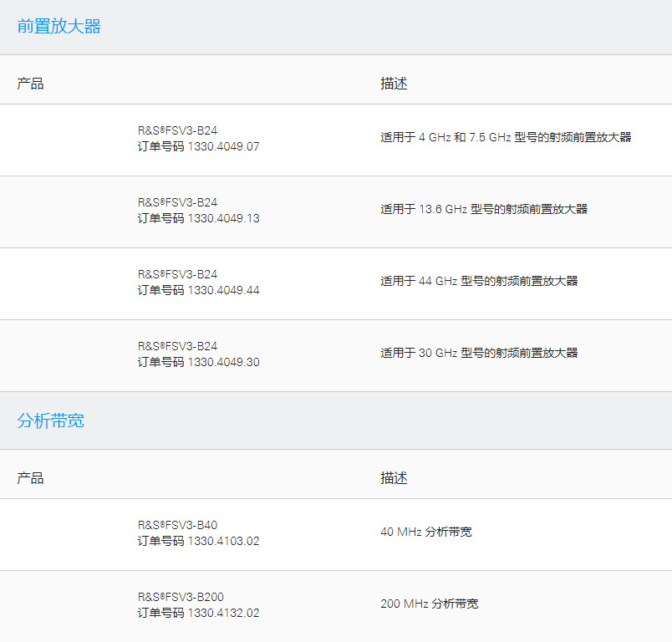Viewport: 672px width, 642px height.
Task: Click the 描述 column header in 前置放大器 table
Action: click(x=393, y=83)
